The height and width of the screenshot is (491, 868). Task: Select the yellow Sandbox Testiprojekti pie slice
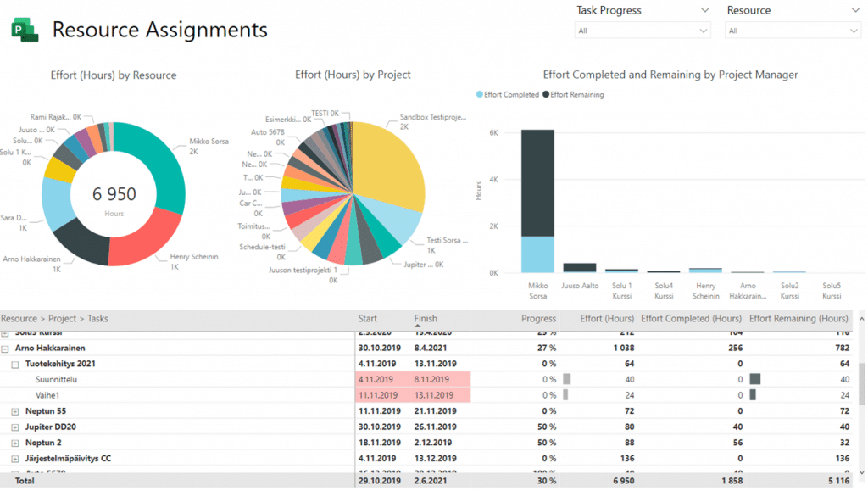[x=386, y=165]
